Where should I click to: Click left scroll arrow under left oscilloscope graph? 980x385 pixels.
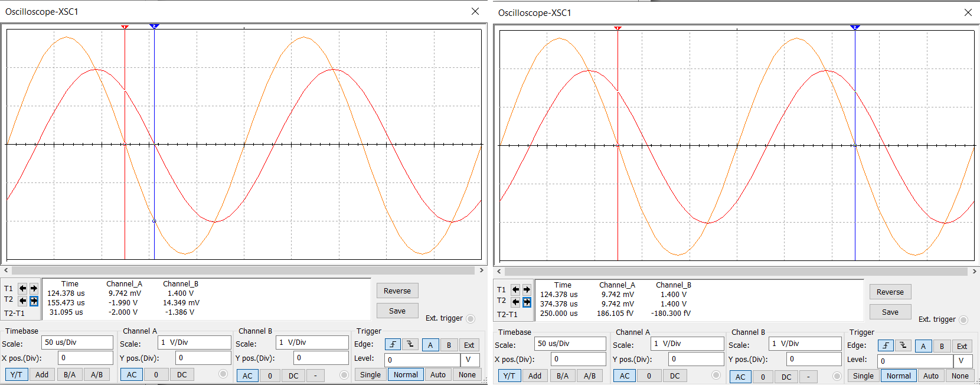coord(6,270)
